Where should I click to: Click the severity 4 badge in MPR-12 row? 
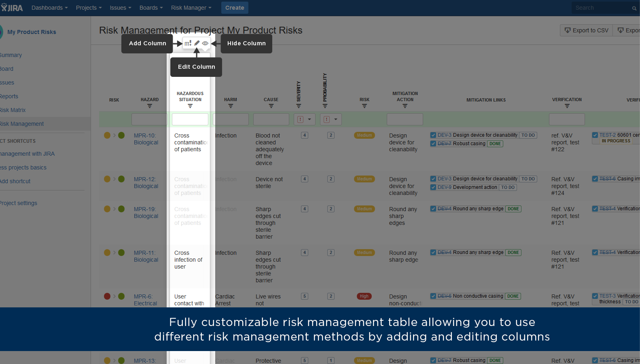[x=305, y=179]
